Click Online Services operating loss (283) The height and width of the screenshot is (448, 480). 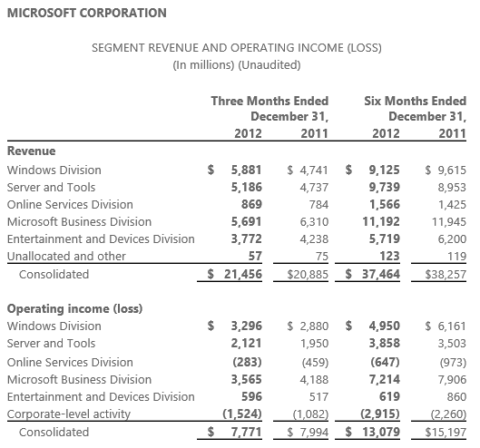248,363
